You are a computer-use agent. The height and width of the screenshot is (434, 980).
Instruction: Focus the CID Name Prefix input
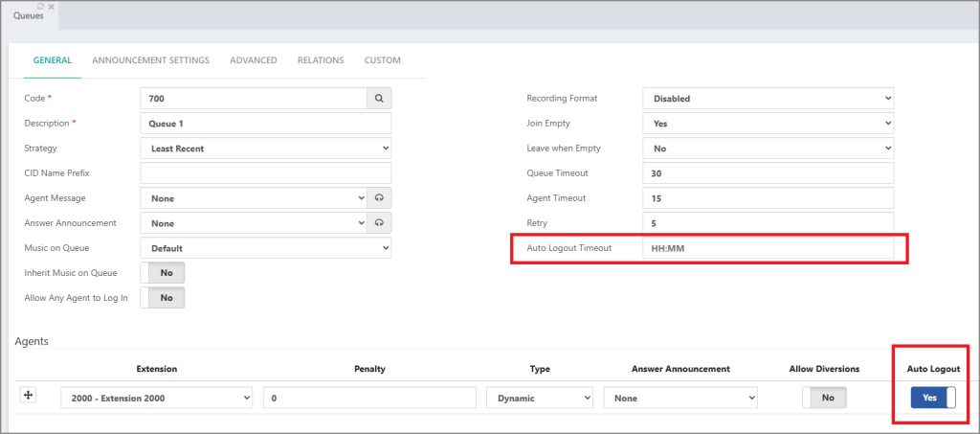[266, 173]
